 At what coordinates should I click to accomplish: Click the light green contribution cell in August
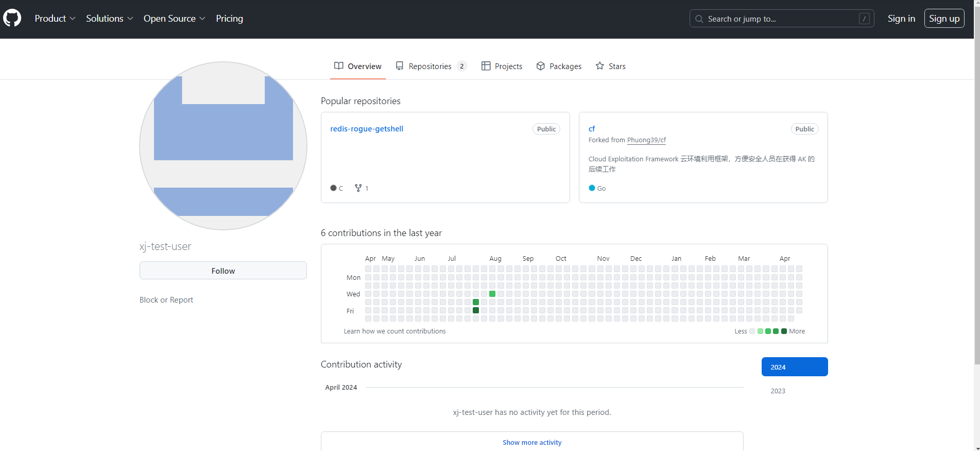click(492, 294)
